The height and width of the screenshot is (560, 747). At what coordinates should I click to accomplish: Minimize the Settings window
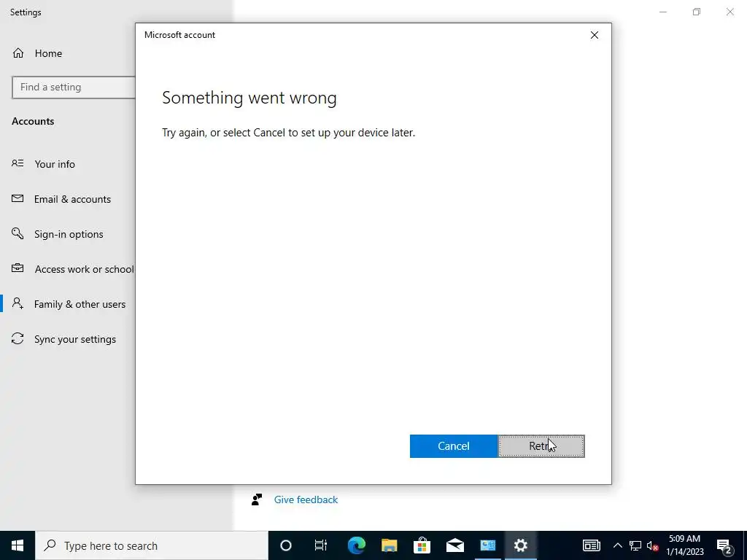pos(662,12)
